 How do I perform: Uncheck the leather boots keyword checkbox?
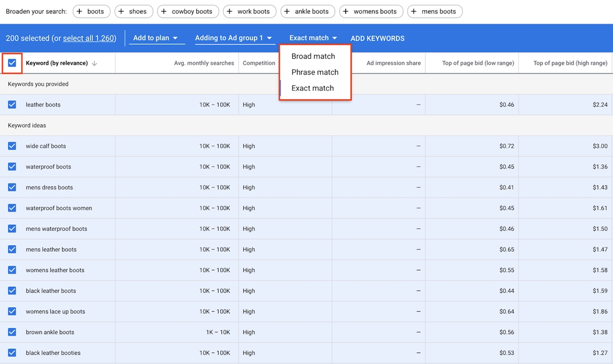[12, 105]
